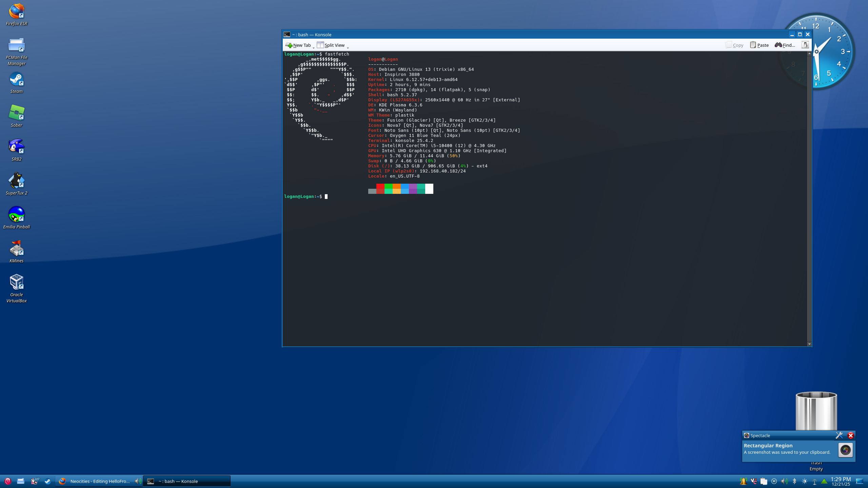The width and height of the screenshot is (868, 488).
Task: Open the Konsole hamburger menu icon
Action: [805, 45]
